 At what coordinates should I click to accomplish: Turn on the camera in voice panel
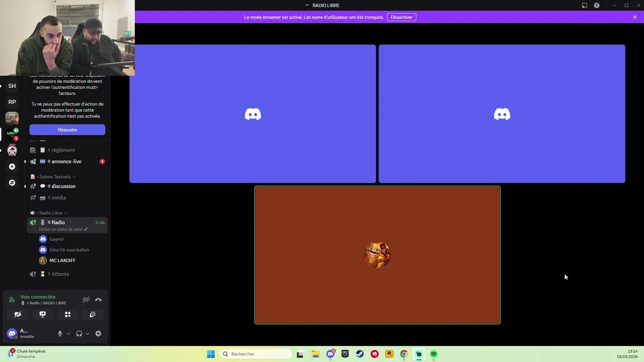[18, 314]
